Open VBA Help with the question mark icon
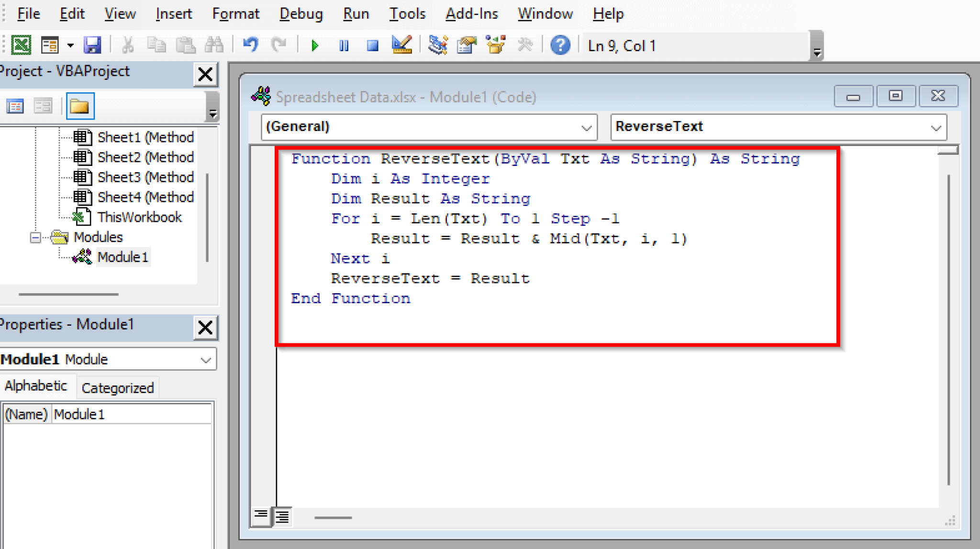 click(560, 45)
